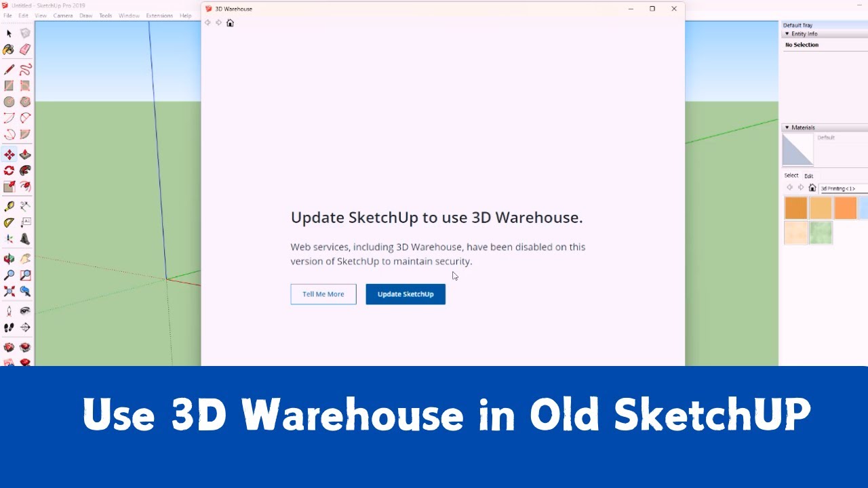Choose the Position Camera tool

point(9,311)
